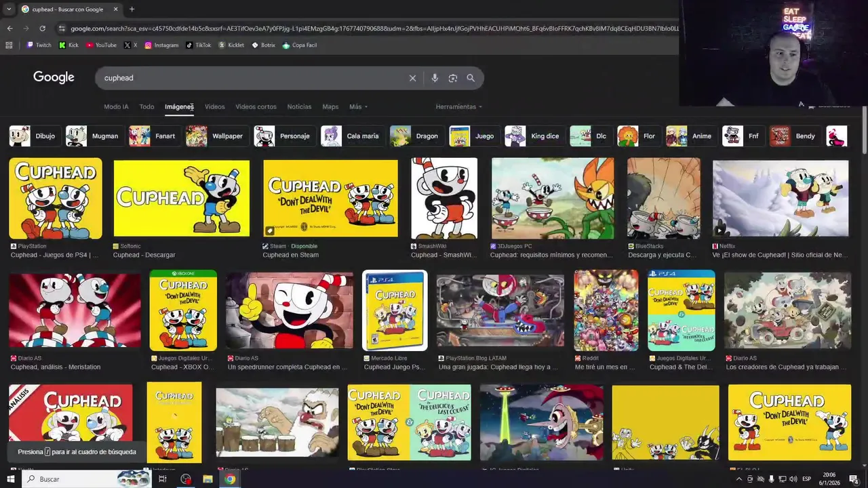This screenshot has width=868, height=488.
Task: Show hidden system tray icons
Action: pos(739,479)
